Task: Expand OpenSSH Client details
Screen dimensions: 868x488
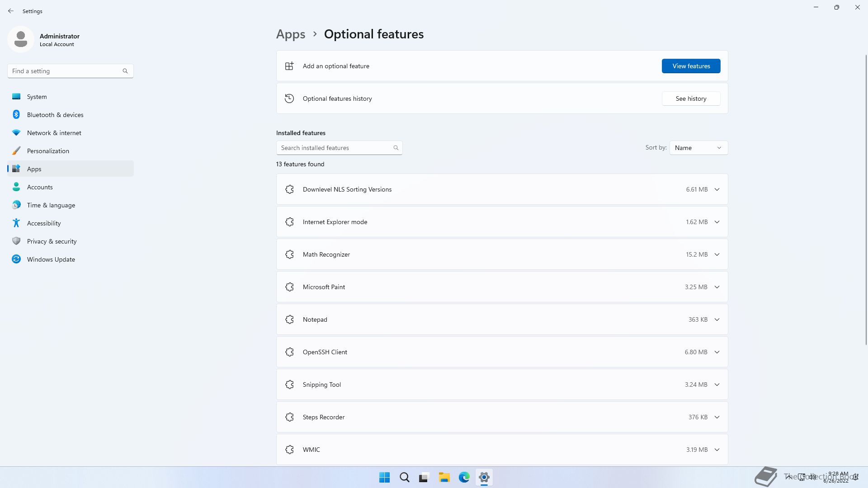Action: (x=717, y=352)
